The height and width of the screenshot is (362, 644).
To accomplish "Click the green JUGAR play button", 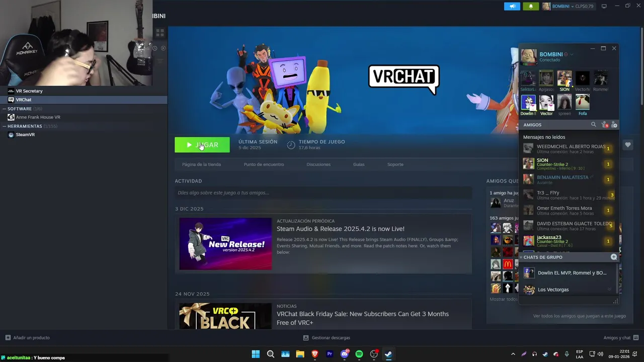I will [x=202, y=145].
